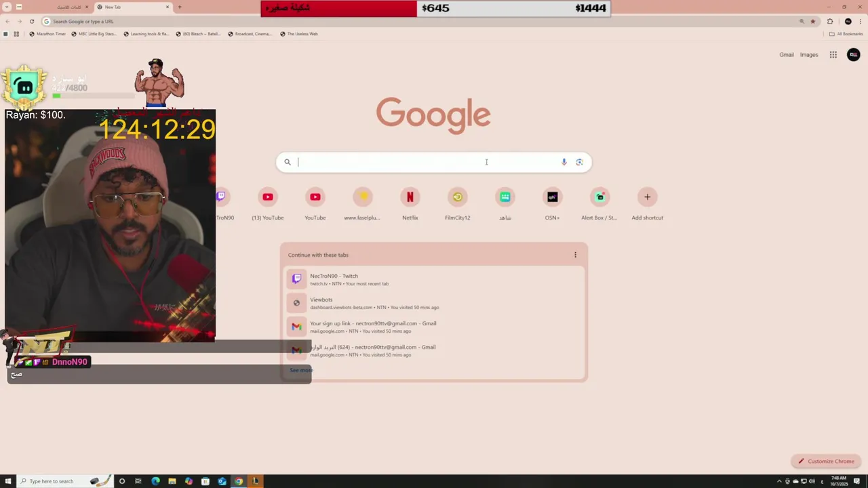Open Microsoft Store from the taskbar

point(205,481)
